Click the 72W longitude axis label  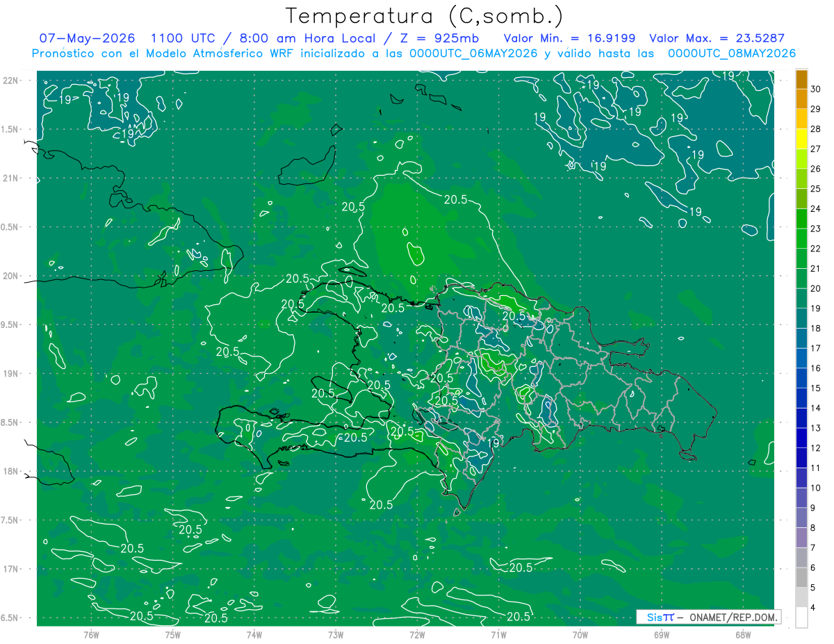tap(417, 634)
